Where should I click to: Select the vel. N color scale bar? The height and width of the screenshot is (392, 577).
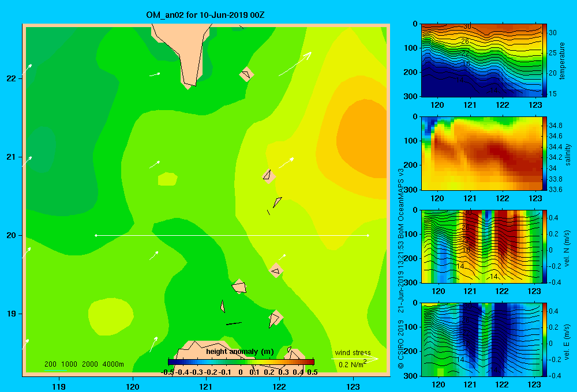point(545,246)
